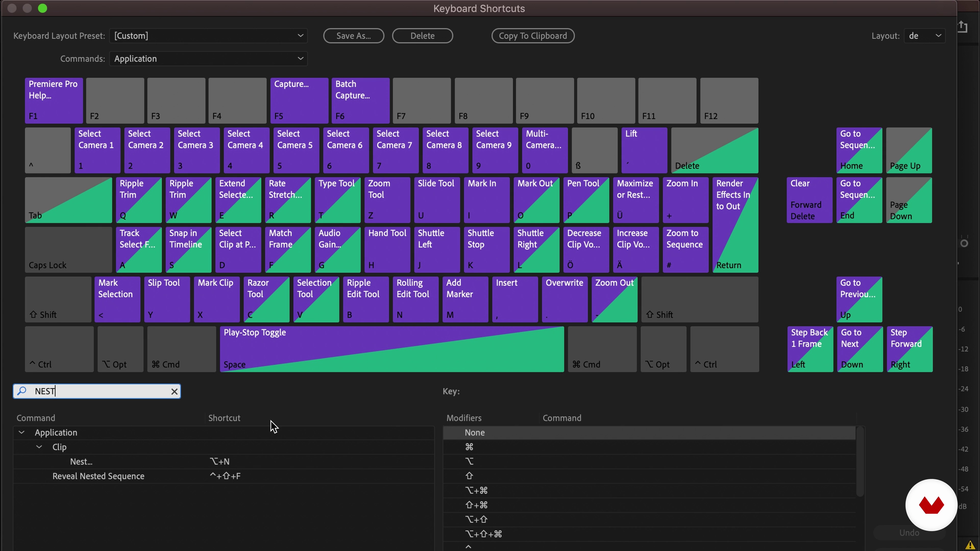Click the Selection Tool V key
980x551 pixels.
(316, 299)
